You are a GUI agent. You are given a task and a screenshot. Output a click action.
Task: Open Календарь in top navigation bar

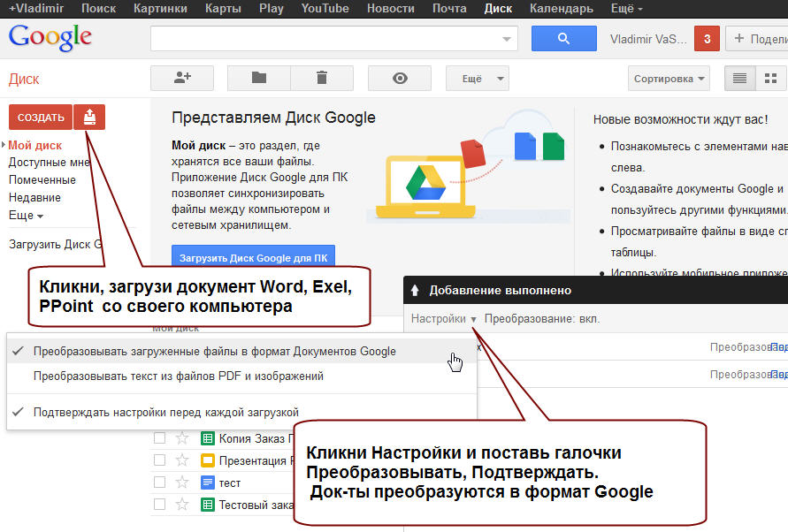tap(562, 9)
